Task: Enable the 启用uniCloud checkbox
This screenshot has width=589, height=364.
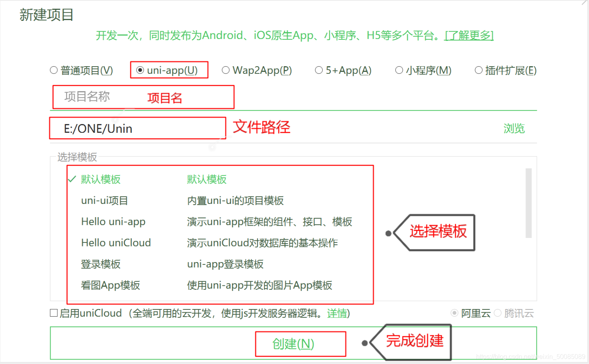Action: (x=54, y=313)
